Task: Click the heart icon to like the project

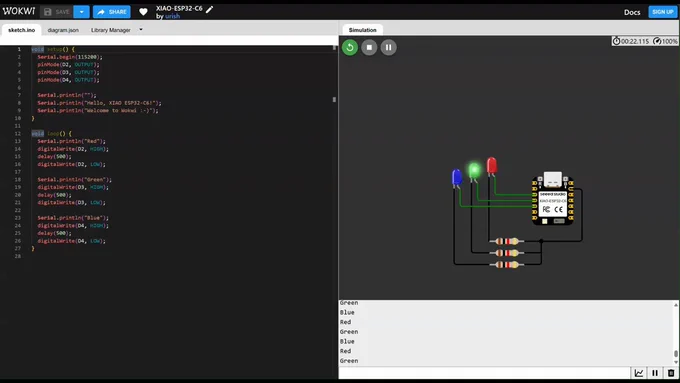Action: pyautogui.click(x=143, y=12)
